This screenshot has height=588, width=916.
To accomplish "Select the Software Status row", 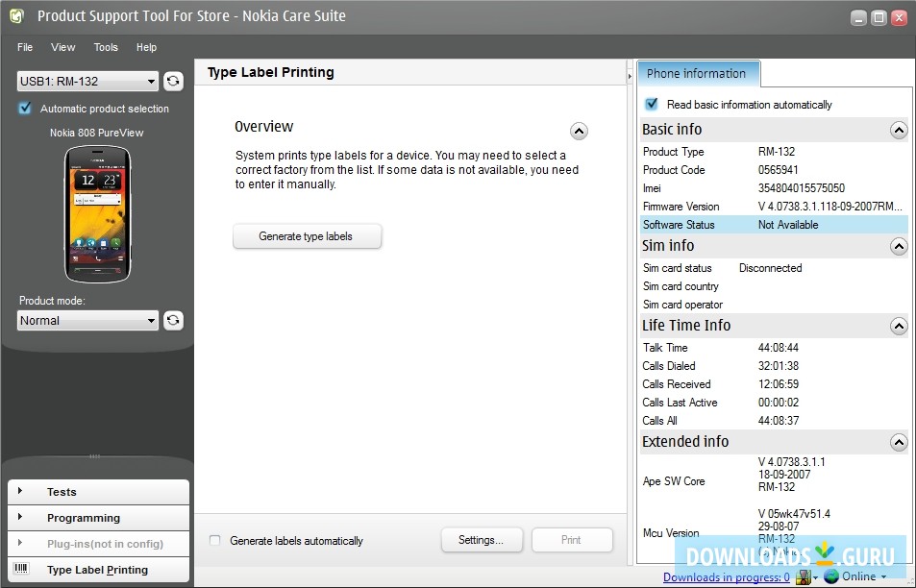I will tap(774, 225).
